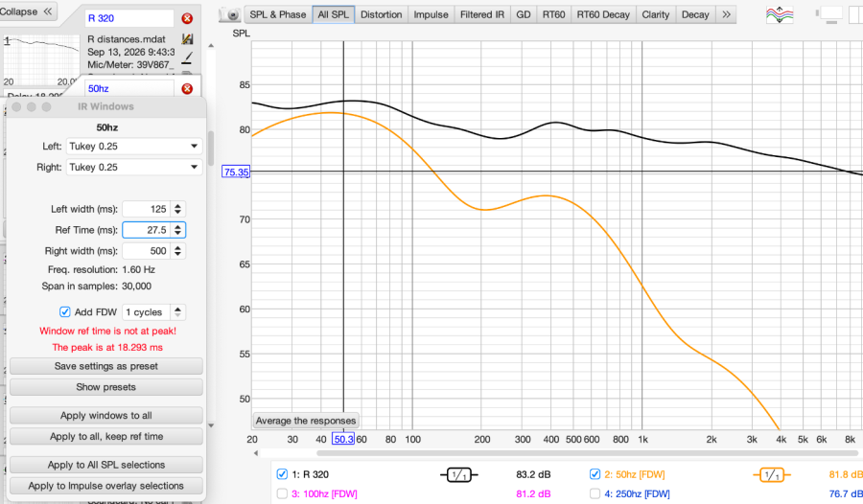Switch to the SPL & Phase tab
The image size is (863, 504).
(277, 14)
